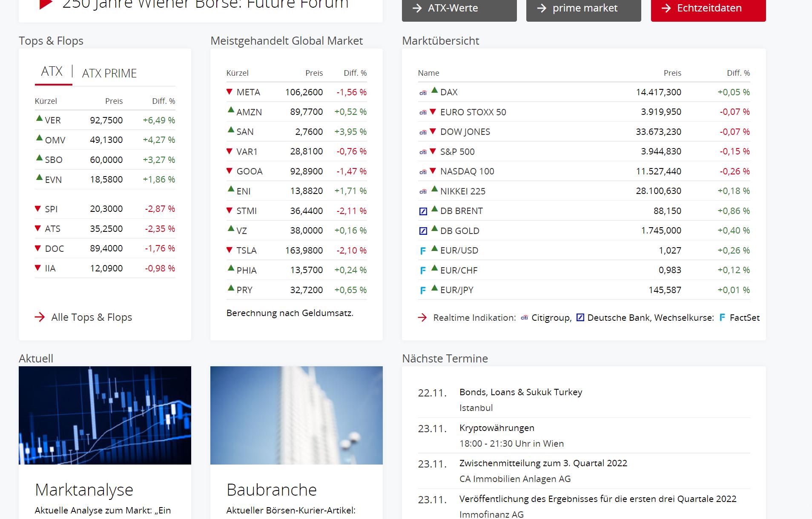Click the green up arrow beside AMZN
The image size is (812, 519).
tap(231, 110)
